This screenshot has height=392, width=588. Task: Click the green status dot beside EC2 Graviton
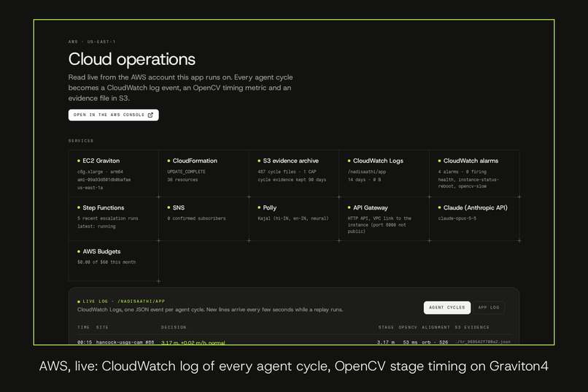coord(79,161)
